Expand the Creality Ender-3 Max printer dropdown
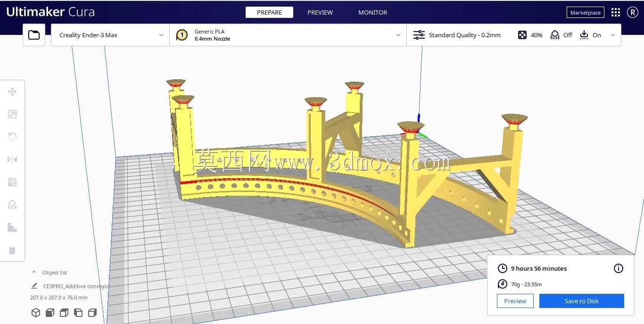Screen dimensions: 644x324 pos(110,35)
